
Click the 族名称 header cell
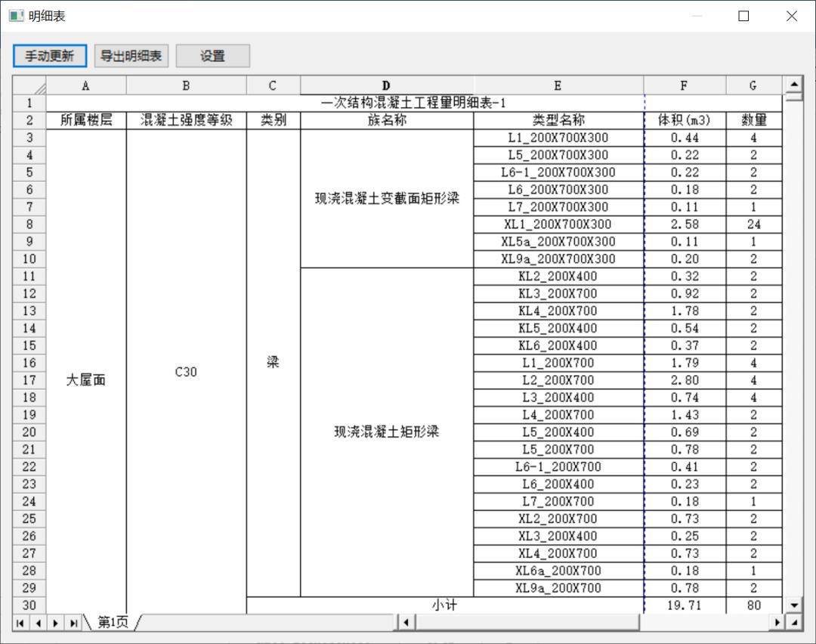387,120
